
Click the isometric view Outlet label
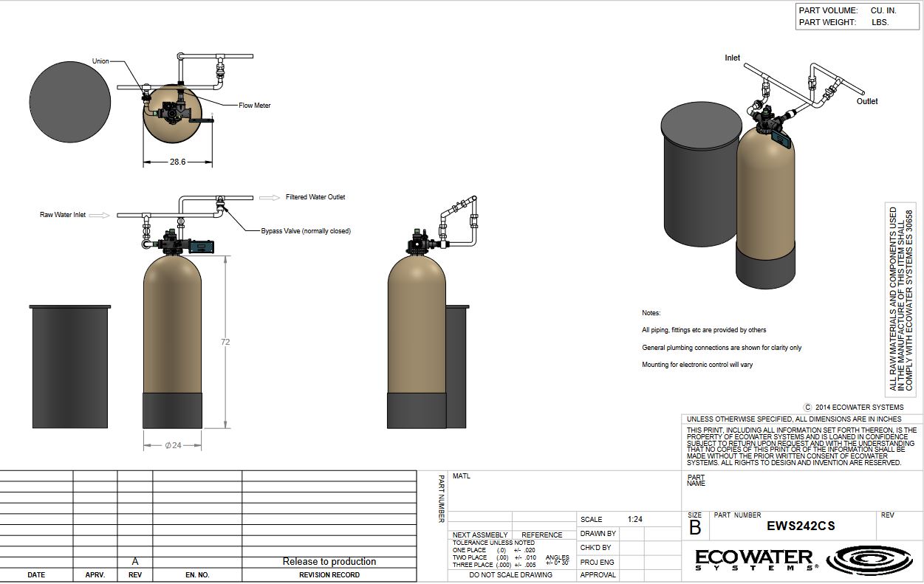[867, 101]
